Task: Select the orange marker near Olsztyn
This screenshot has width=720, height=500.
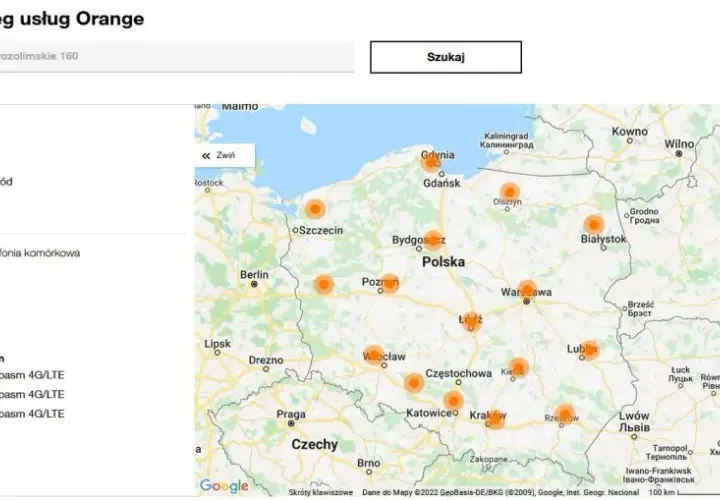Action: point(509,192)
